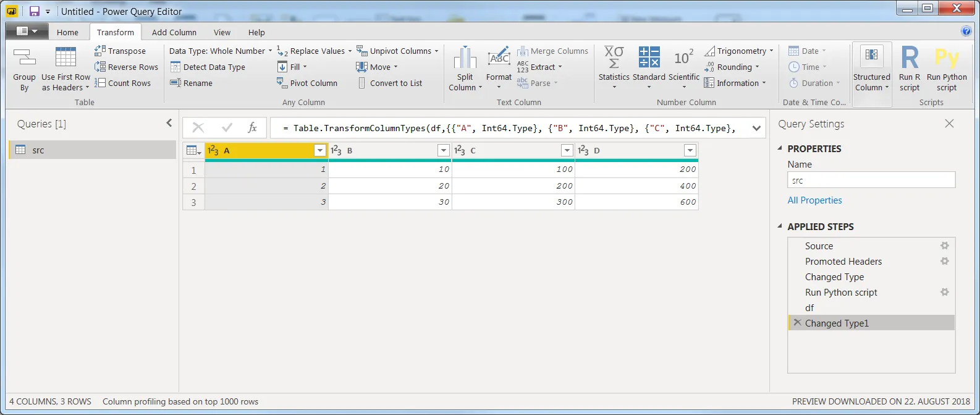
Task: Click the Date column option
Action: coord(807,51)
